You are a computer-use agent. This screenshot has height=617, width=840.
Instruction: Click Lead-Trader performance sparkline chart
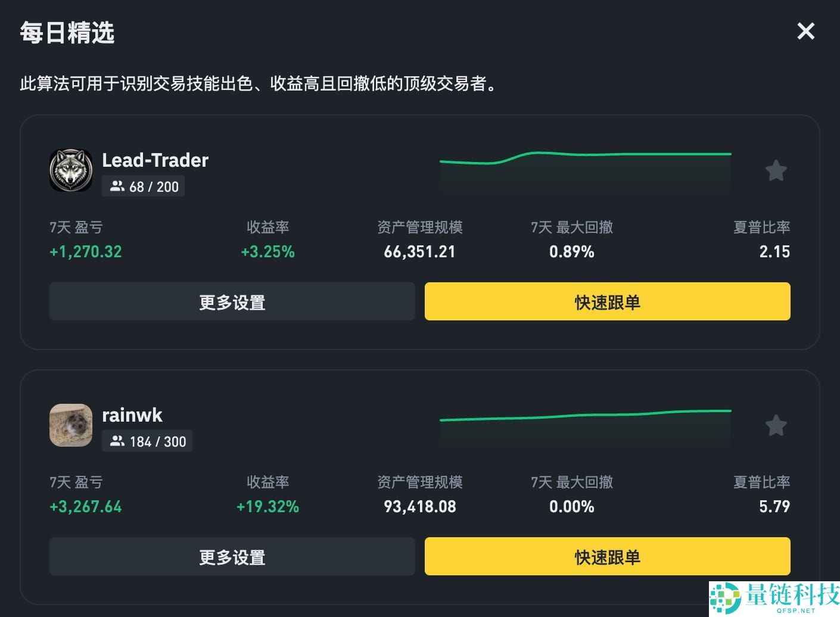click(x=585, y=170)
